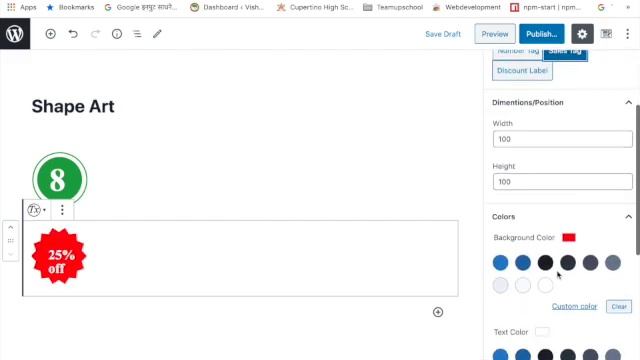Select the Sales Tag tab
This screenshot has width=640, height=360.
(x=565, y=55)
